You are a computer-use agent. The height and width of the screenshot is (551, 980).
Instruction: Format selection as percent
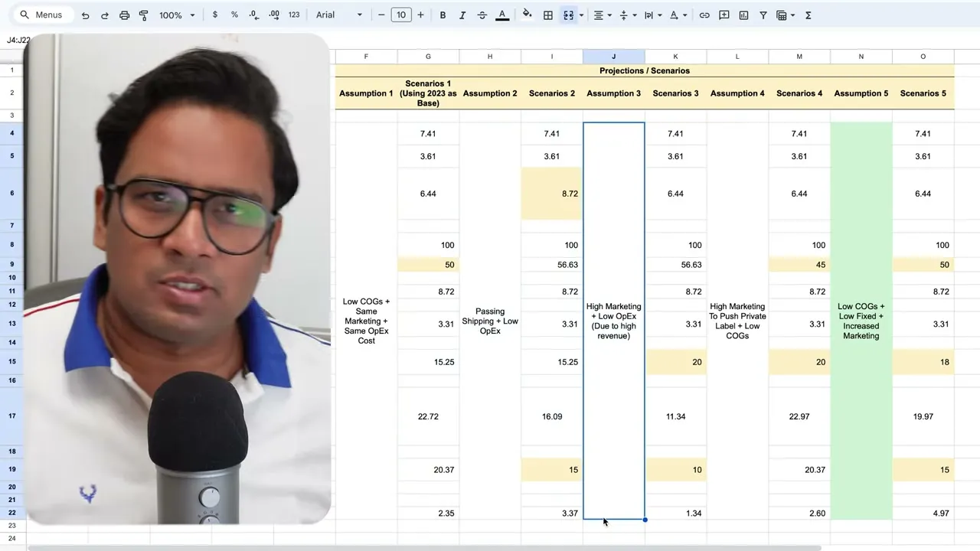click(x=234, y=15)
